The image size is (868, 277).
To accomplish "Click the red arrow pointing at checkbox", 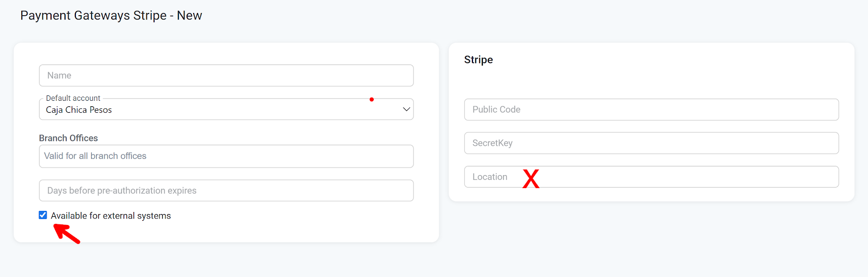I will (67, 233).
